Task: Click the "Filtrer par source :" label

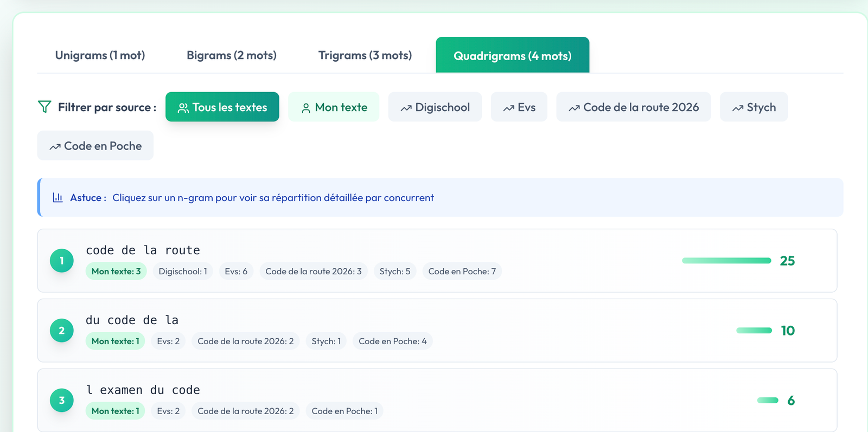Action: 107,107
